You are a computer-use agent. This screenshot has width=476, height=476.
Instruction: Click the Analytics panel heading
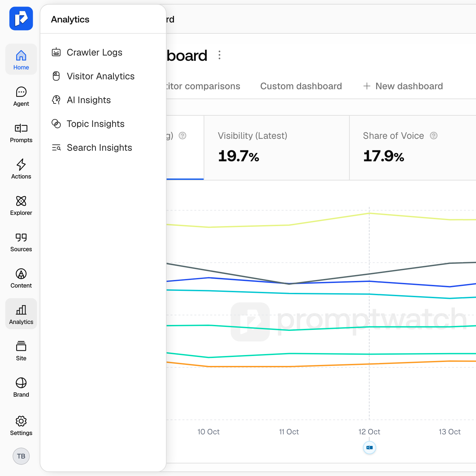[x=70, y=20]
